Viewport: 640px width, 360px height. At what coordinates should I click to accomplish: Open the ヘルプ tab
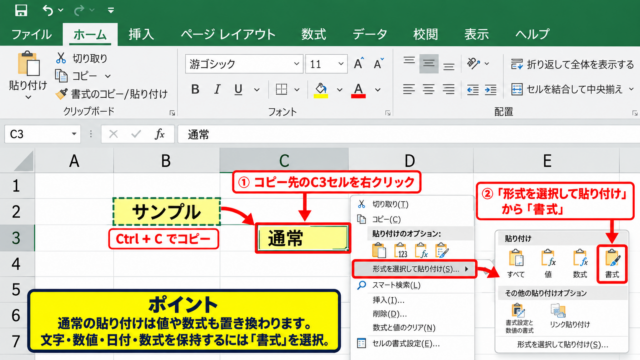tap(533, 34)
